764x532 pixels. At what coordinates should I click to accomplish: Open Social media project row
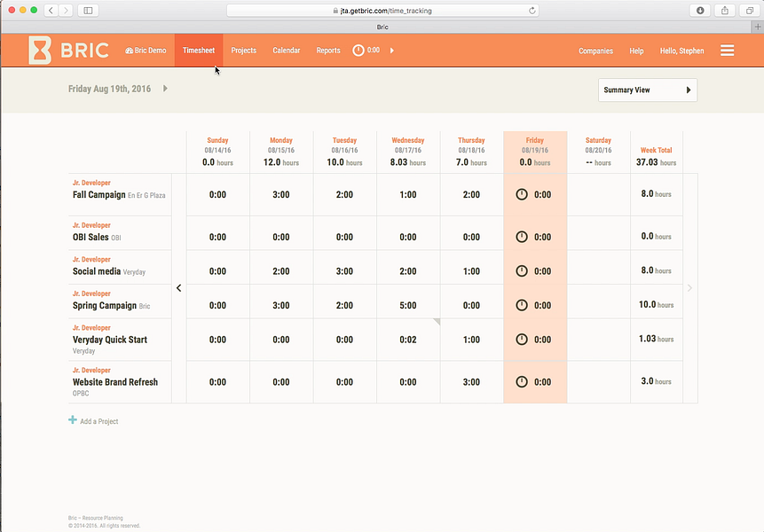[x=120, y=267]
